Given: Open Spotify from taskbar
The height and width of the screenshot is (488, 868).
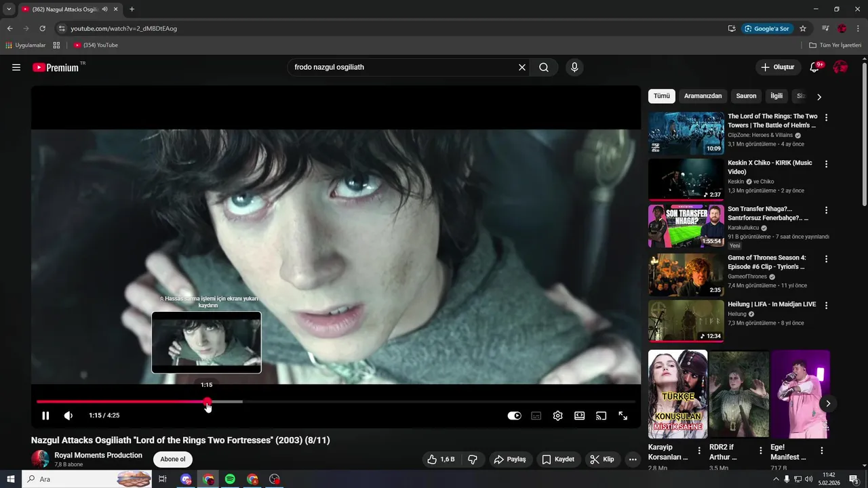Looking at the screenshot, I should 230,479.
